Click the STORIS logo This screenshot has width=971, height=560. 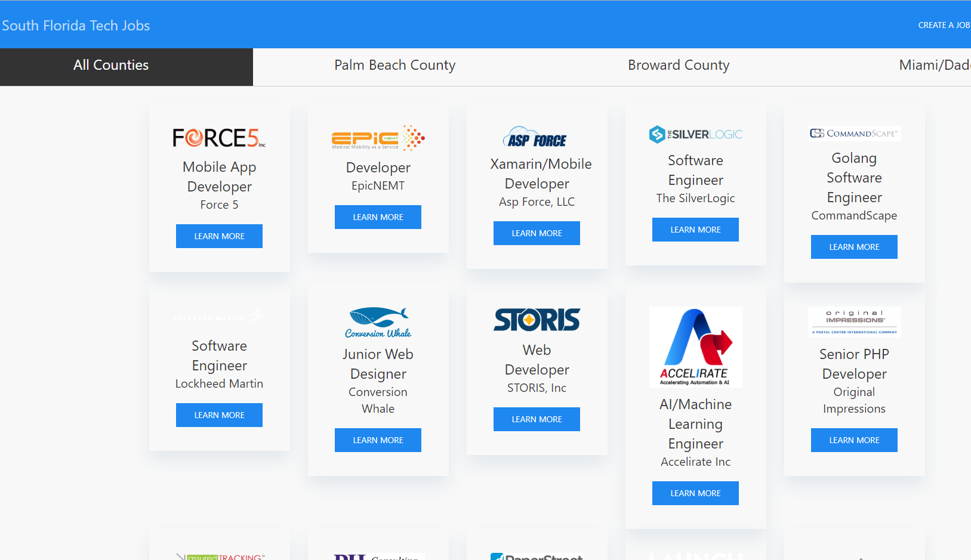[x=537, y=320]
